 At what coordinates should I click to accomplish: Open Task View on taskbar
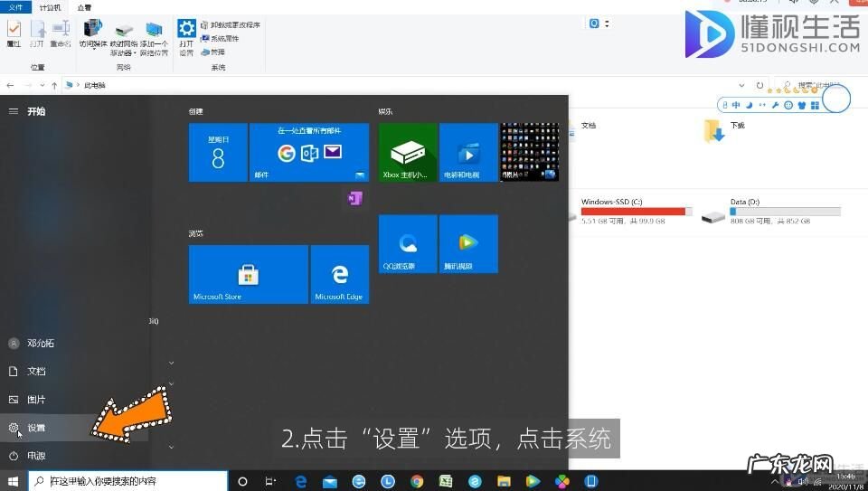click(x=270, y=482)
